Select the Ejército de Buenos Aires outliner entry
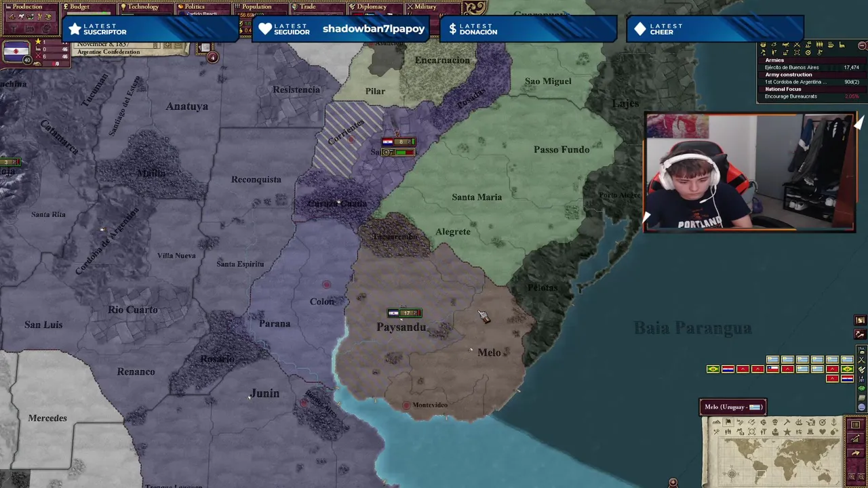This screenshot has width=868, height=488. 812,67
